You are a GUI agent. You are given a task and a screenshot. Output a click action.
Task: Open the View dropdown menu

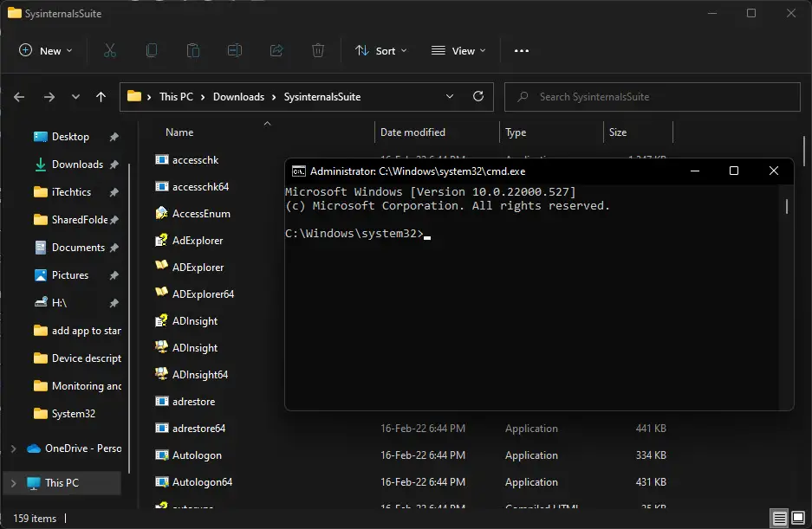458,51
